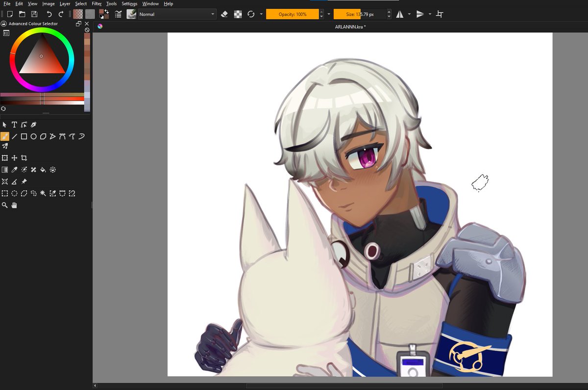
Task: Select the Assistant tool
Action: [5, 182]
